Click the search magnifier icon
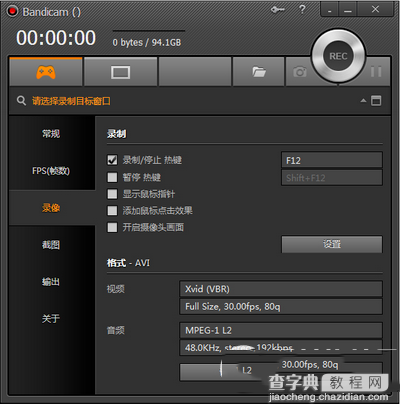The height and width of the screenshot is (404, 400). click(21, 100)
